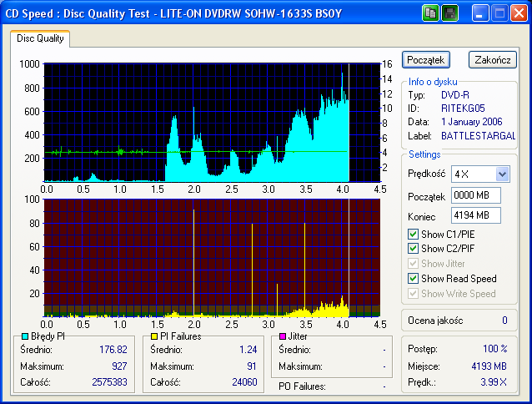The height and width of the screenshot is (404, 532).
Task: Click the DVD-R disc type value
Action: tap(455, 95)
